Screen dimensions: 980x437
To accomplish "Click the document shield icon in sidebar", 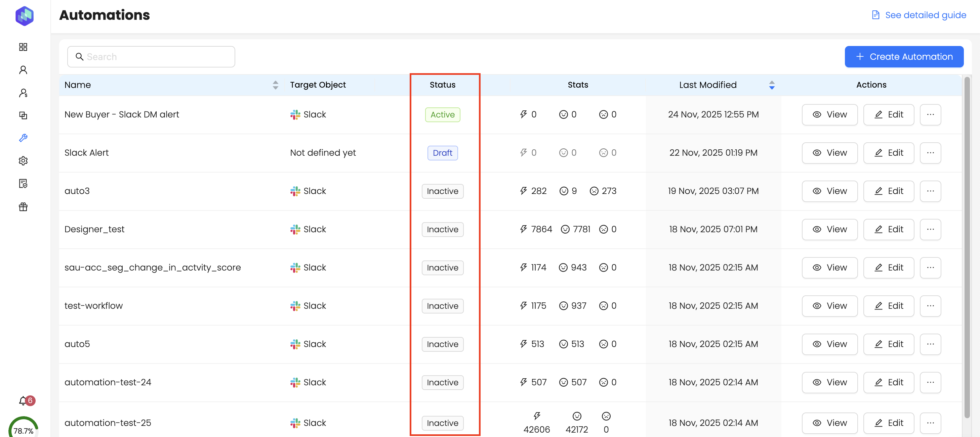I will pos(23,184).
